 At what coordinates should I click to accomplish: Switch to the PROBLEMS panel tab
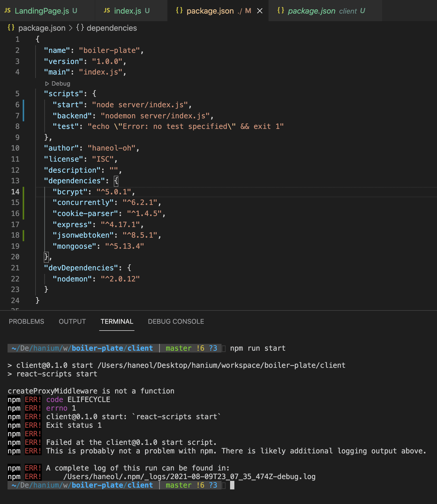pos(26,321)
